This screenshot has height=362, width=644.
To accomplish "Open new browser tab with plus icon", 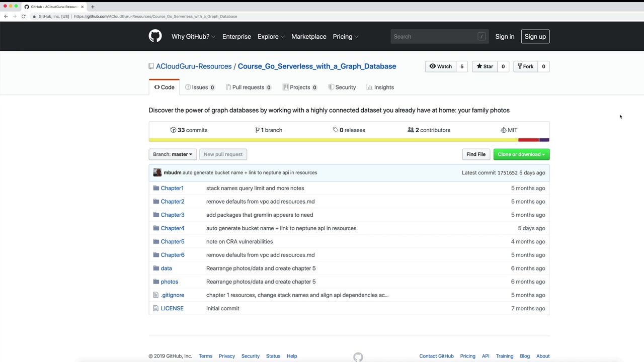I will [x=93, y=7].
